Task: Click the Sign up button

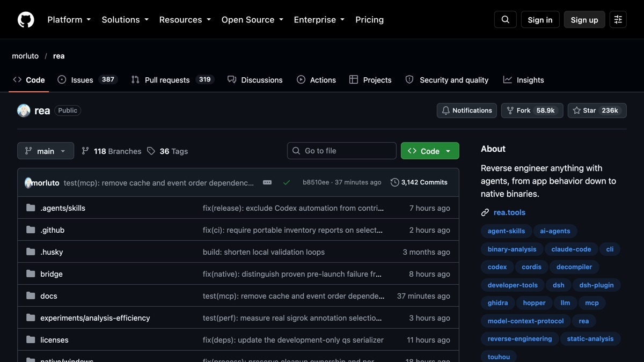Action: coord(584,20)
